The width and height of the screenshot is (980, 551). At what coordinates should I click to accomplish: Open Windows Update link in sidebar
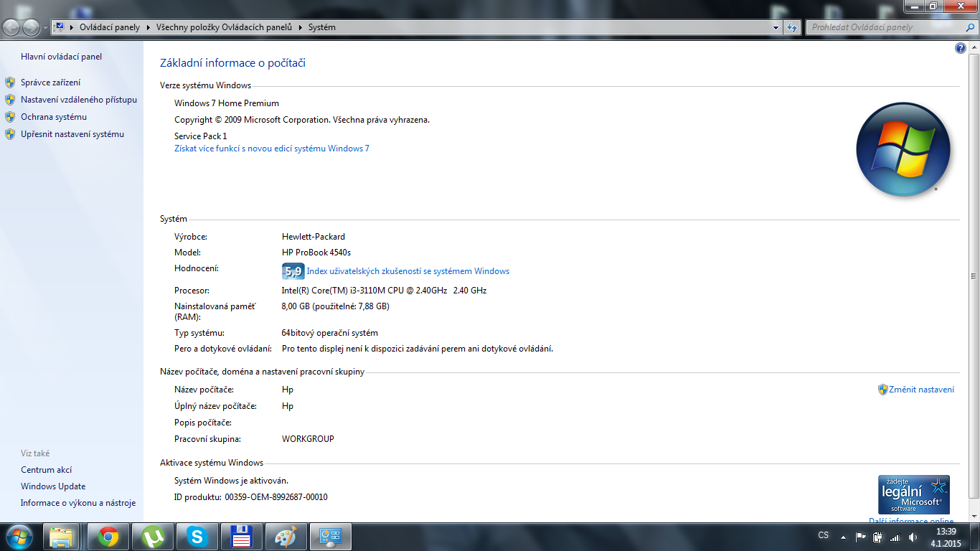coord(53,486)
